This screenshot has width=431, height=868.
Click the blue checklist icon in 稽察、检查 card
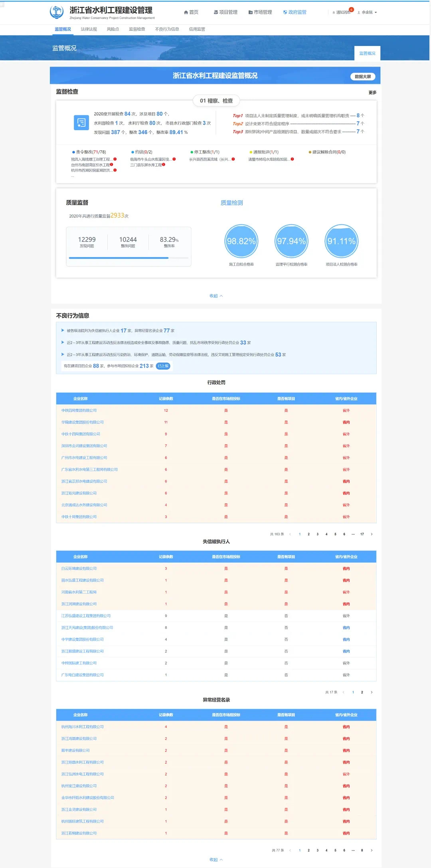click(x=81, y=123)
